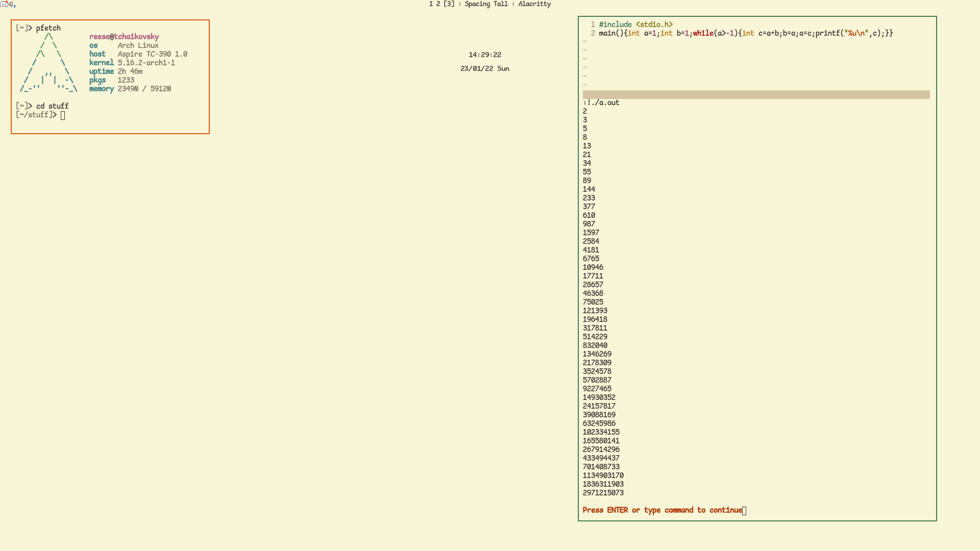980x551 pixels.
Task: Open the Discord tray icon
Action: coord(4,4)
